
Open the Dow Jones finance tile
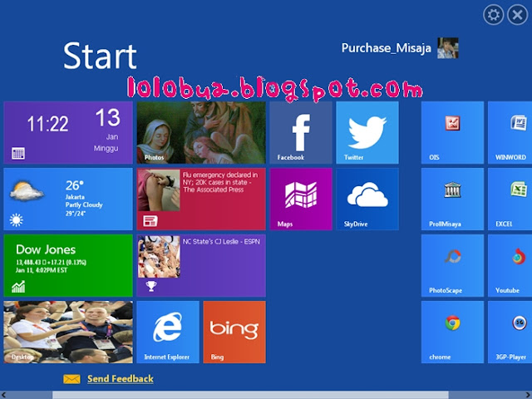[x=68, y=266]
